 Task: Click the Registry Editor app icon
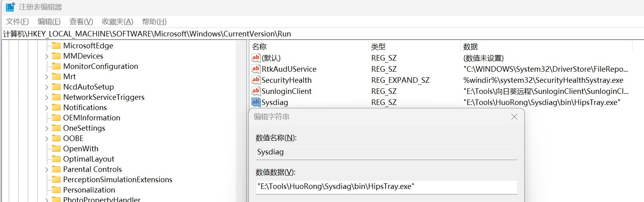click(10, 7)
